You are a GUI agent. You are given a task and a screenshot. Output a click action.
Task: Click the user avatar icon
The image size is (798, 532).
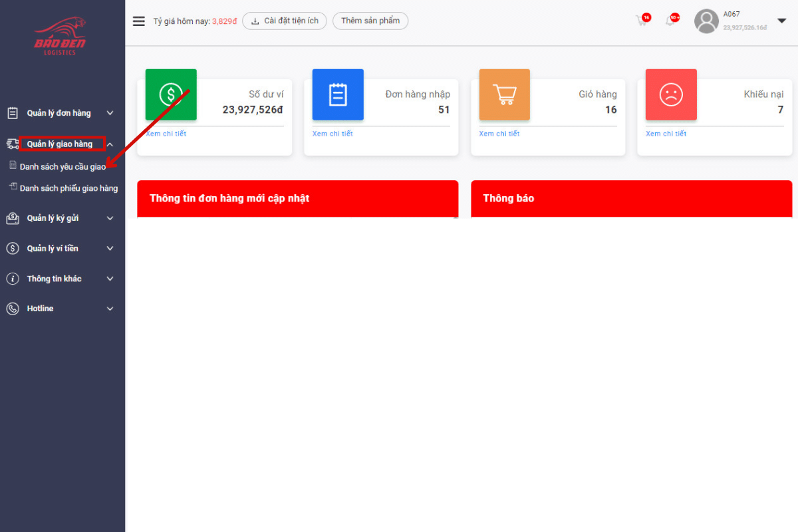click(x=706, y=21)
